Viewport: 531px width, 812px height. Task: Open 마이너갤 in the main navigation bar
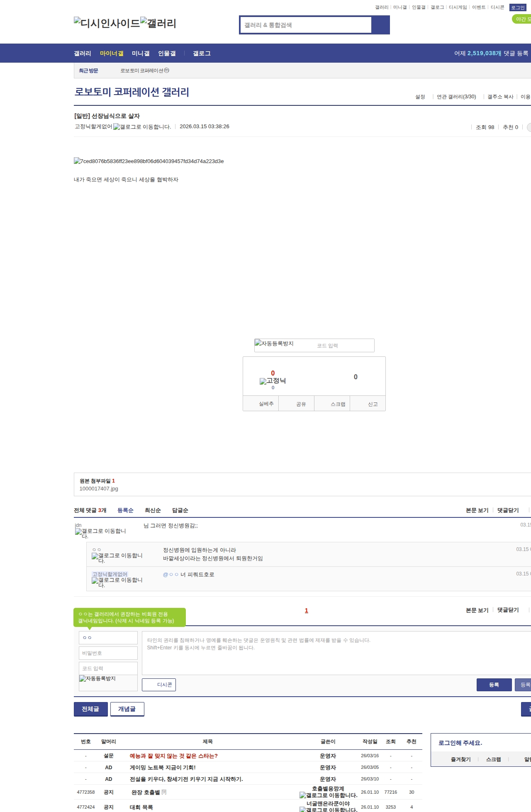click(112, 54)
